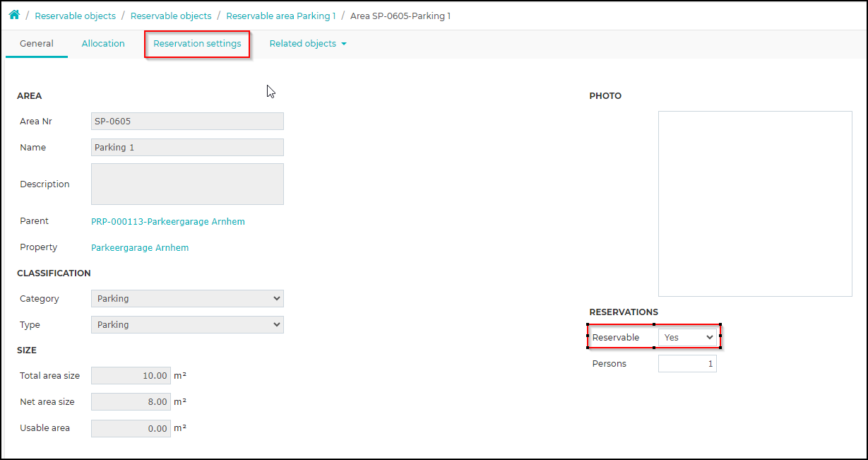
Task: Click the current breadcrumb text Area SP-0605-Parking 1
Action: click(x=400, y=16)
